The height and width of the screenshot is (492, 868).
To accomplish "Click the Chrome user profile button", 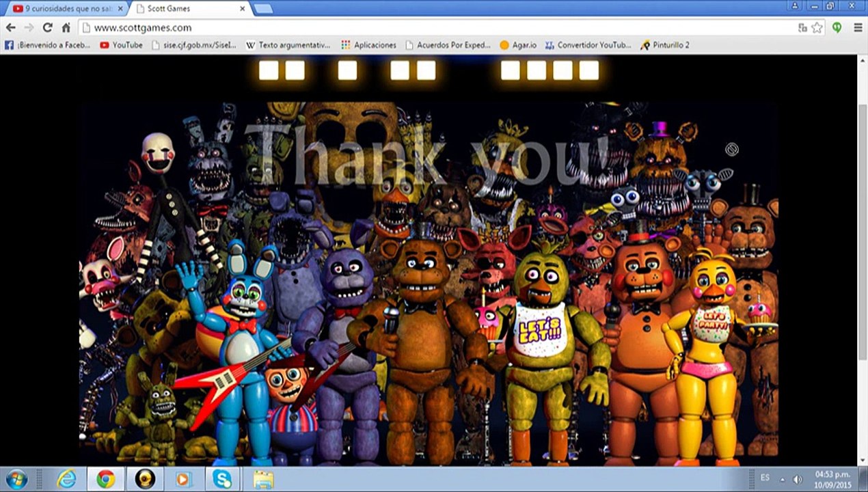I will [x=795, y=5].
